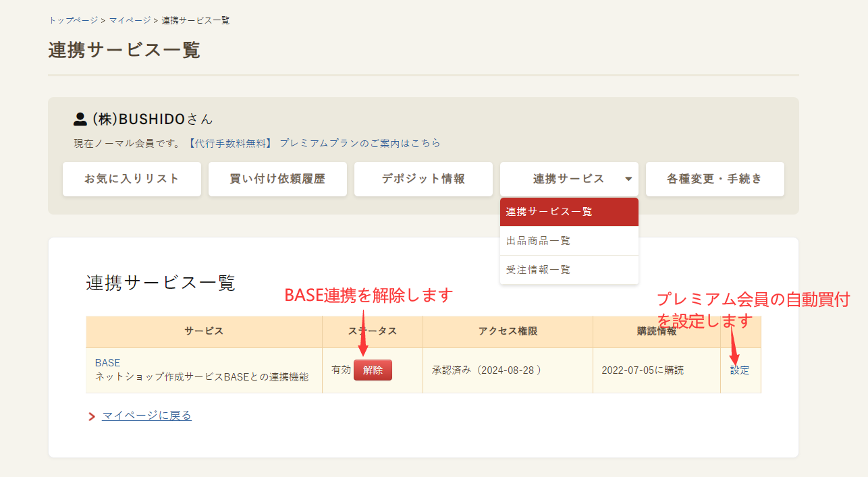868x477 pixels.
Task: Select 連携サービス一覧 from the dropdown menu
Action: [x=569, y=212]
